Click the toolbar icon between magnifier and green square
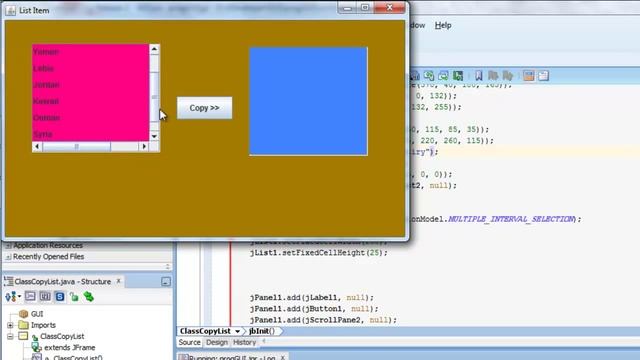This screenshot has height=360, width=640. coord(443,76)
